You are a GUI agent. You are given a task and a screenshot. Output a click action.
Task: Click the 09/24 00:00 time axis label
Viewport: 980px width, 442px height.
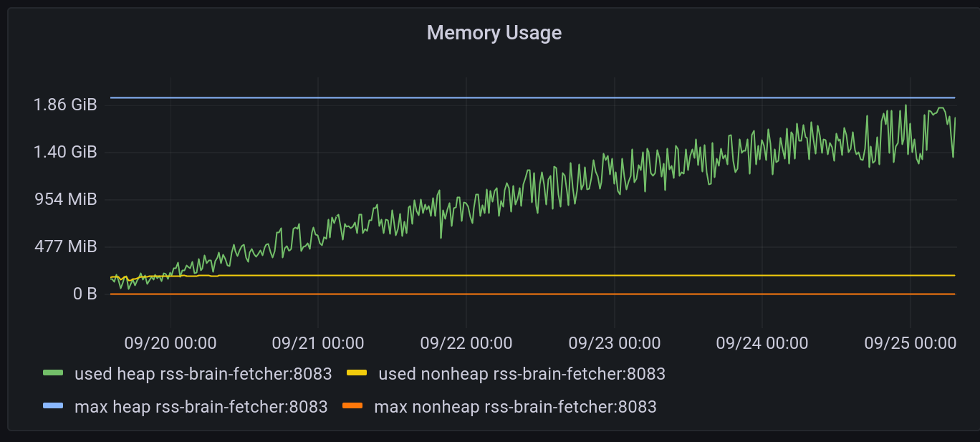762,343
